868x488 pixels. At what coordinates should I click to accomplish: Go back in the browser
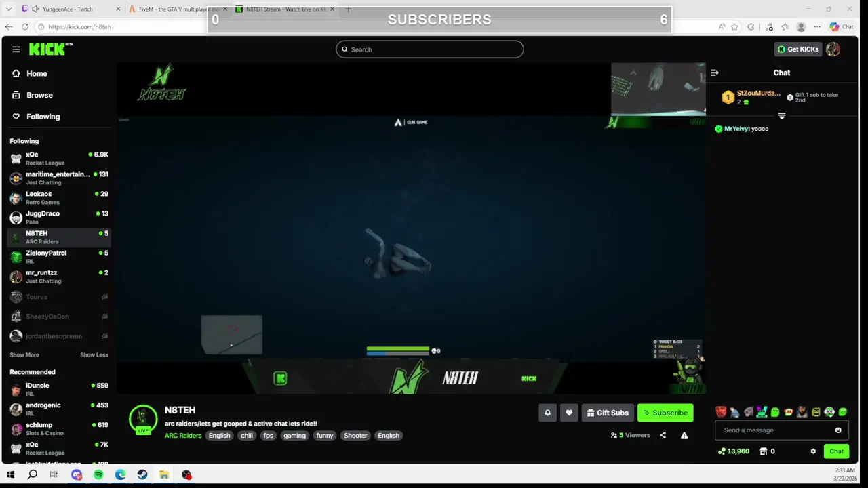click(x=9, y=26)
